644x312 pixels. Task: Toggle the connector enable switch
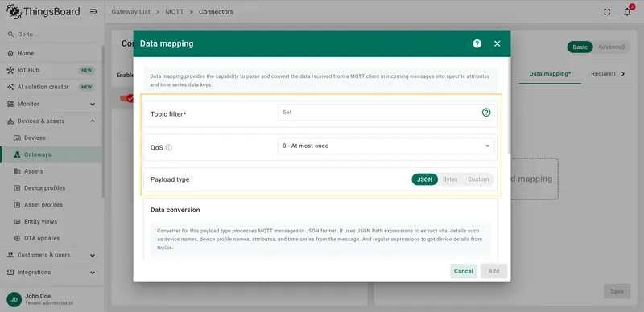tap(126, 99)
